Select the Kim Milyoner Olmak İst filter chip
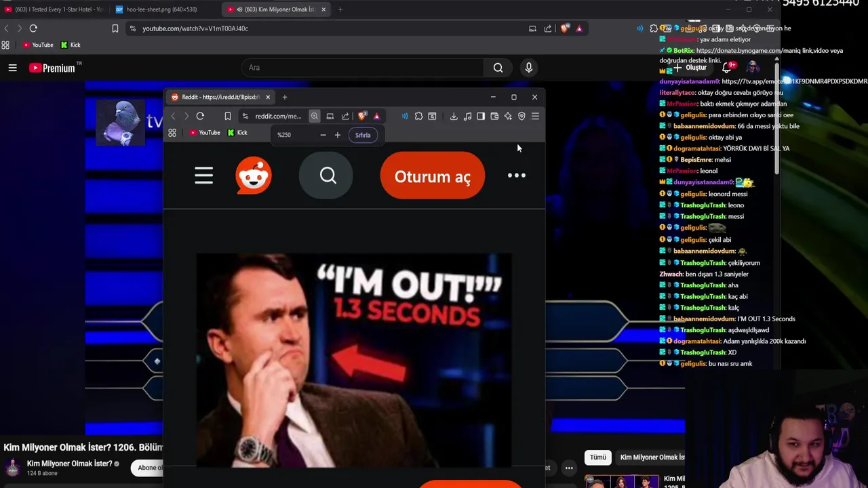The height and width of the screenshot is (488, 868). [x=652, y=457]
